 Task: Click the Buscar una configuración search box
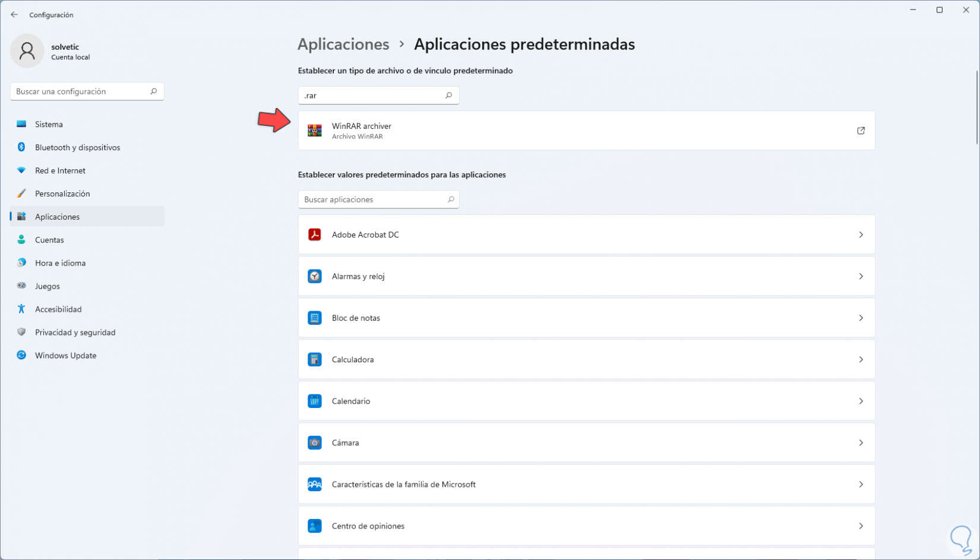coord(81,91)
